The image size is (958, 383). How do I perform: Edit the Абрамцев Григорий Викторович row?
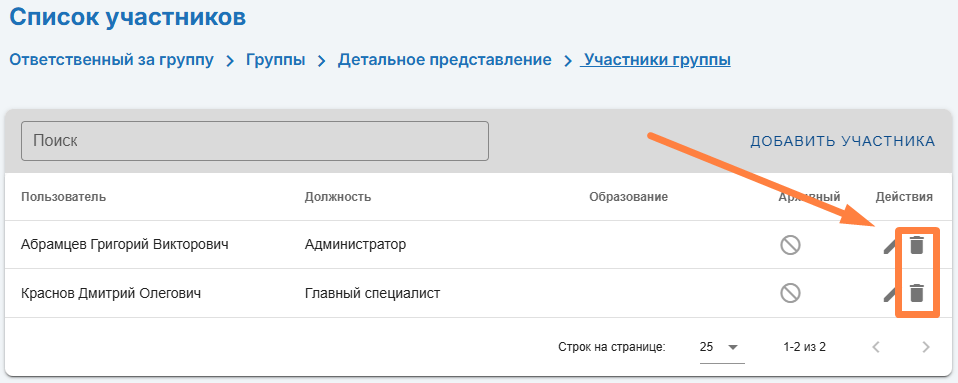tap(890, 246)
